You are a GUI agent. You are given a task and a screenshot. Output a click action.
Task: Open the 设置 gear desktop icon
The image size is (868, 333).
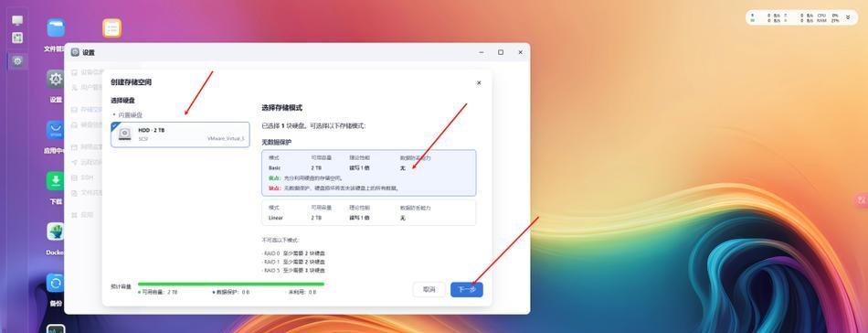click(56, 80)
